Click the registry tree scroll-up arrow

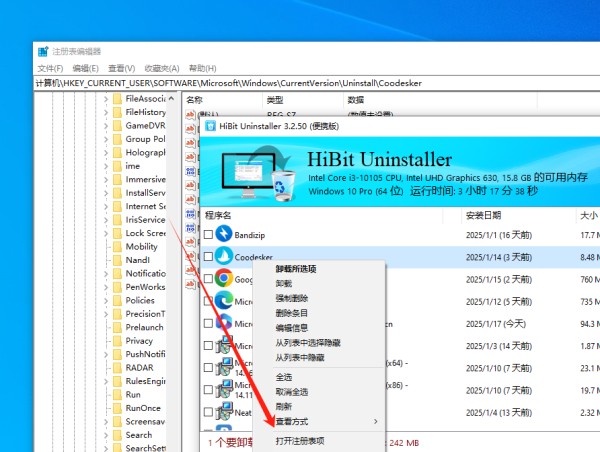click(171, 99)
